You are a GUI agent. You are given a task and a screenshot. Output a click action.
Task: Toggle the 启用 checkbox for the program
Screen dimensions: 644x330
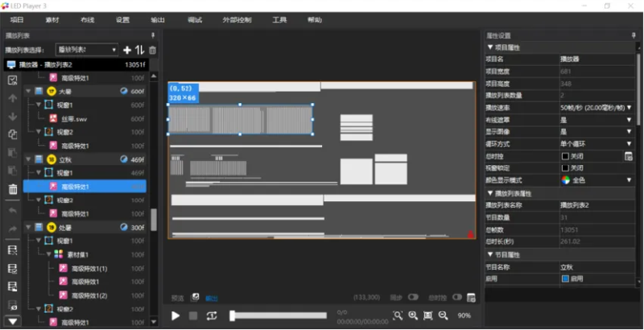[565, 278]
